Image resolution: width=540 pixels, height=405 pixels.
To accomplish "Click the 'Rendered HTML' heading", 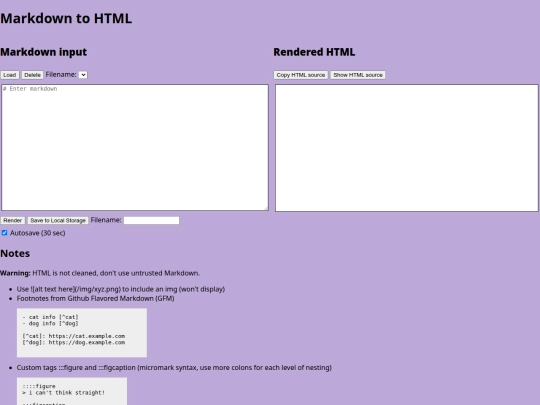I will point(314,52).
